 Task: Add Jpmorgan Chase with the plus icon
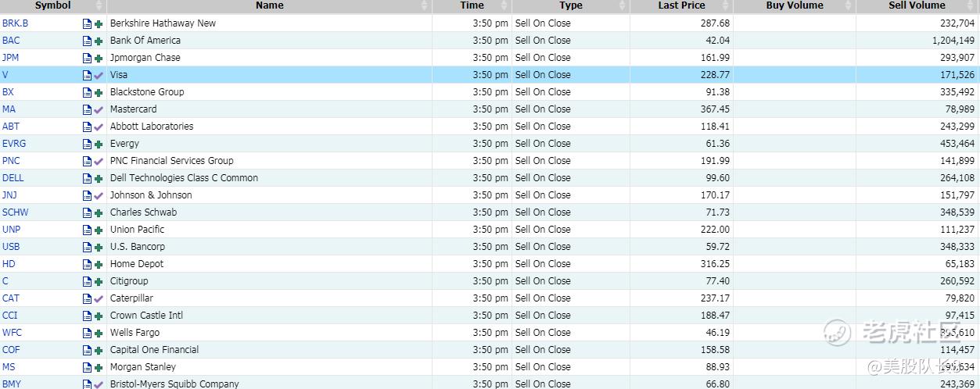click(99, 58)
